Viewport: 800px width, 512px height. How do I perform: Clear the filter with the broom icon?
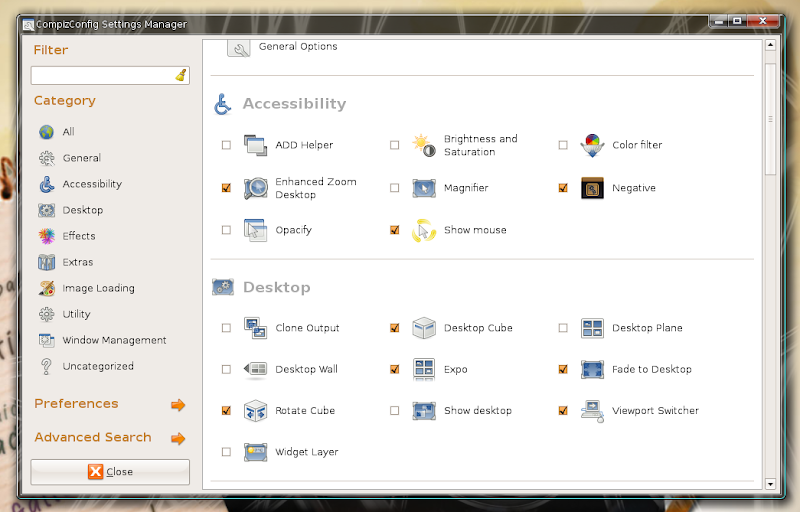tap(181, 75)
